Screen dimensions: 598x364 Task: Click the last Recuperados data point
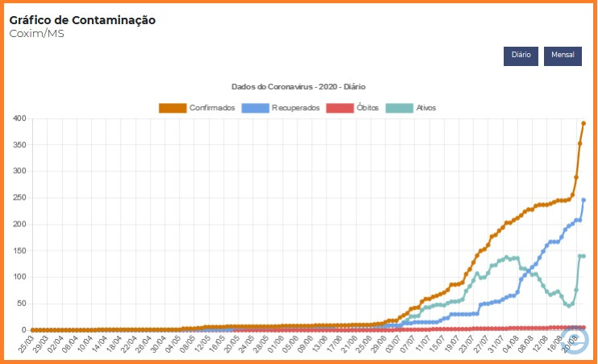(583, 200)
